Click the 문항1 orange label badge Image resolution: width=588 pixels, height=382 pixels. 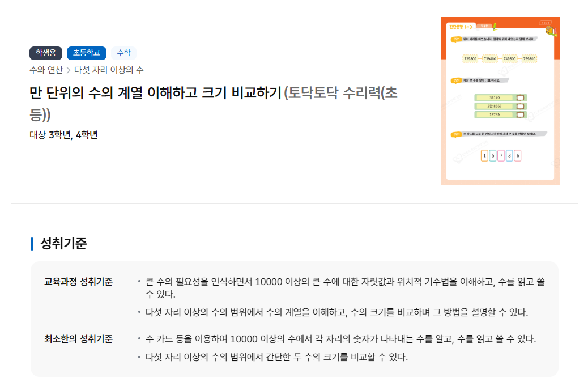[x=455, y=39]
